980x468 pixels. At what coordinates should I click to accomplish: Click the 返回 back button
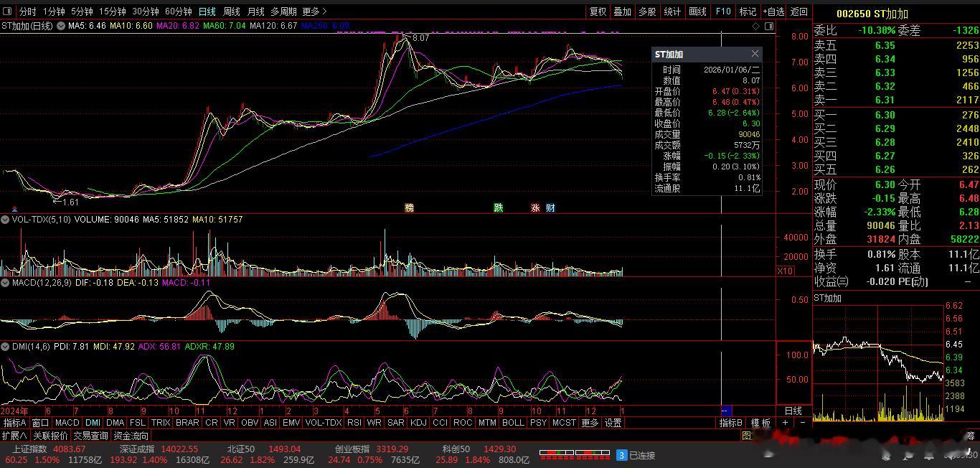coord(798,11)
